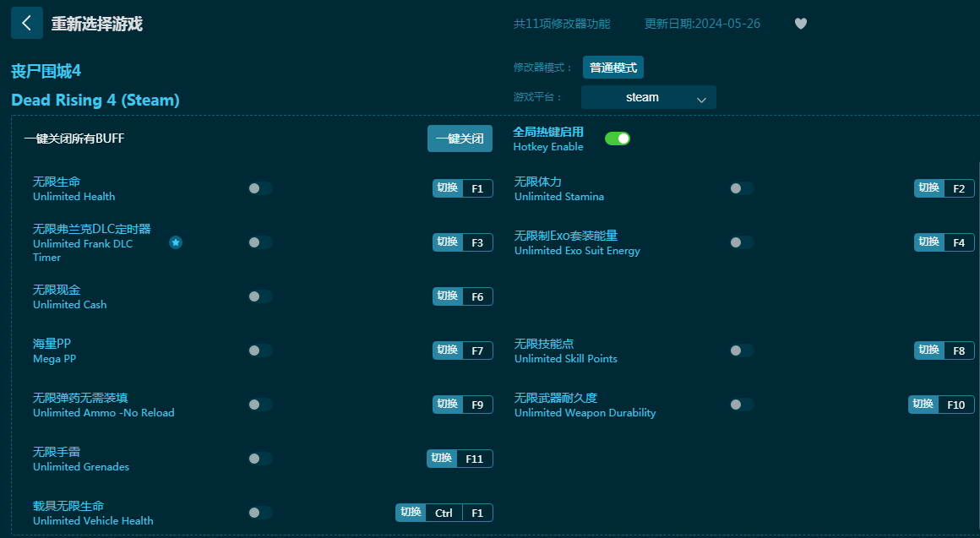Click the 一键关闭 button
The width and height of the screenshot is (980, 538).
point(460,139)
